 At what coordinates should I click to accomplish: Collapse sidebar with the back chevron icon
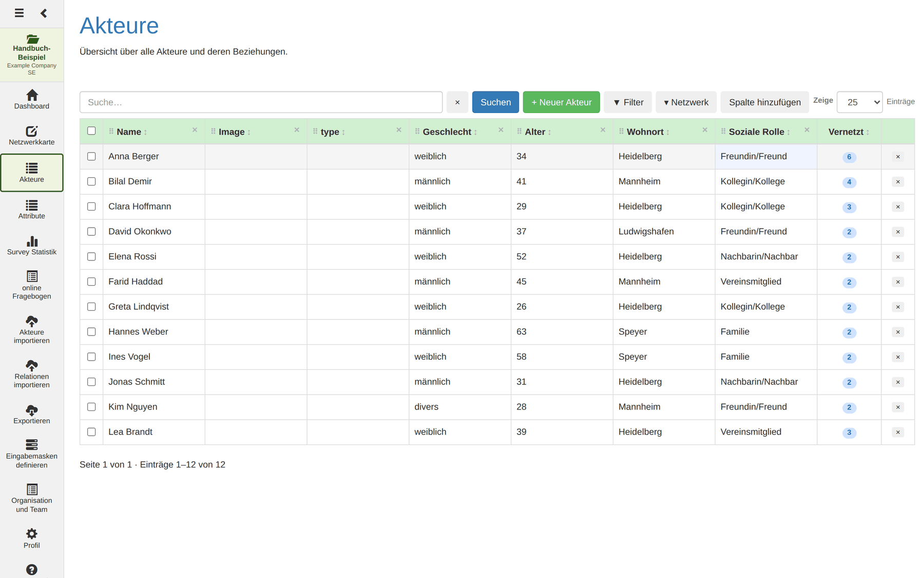click(44, 13)
